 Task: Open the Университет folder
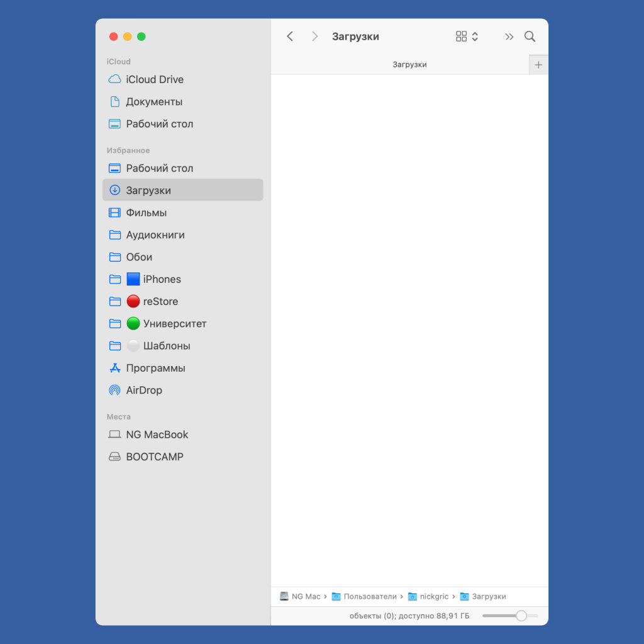(x=182, y=323)
